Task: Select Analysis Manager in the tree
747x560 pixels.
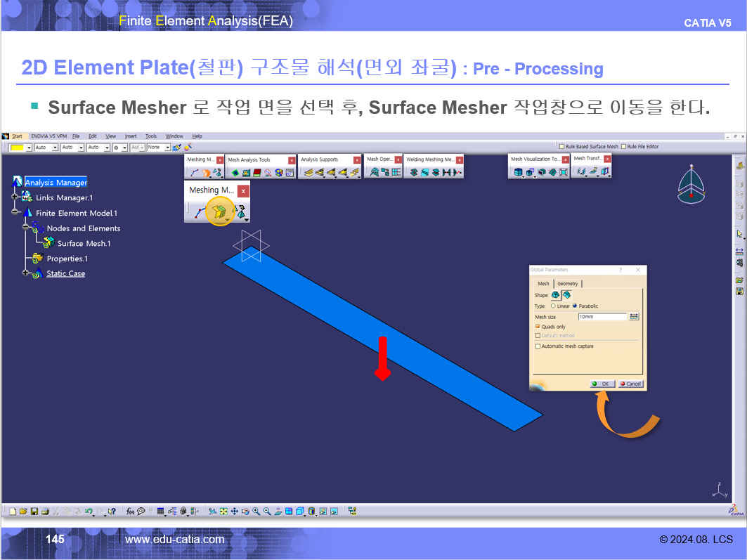Action: [x=56, y=183]
